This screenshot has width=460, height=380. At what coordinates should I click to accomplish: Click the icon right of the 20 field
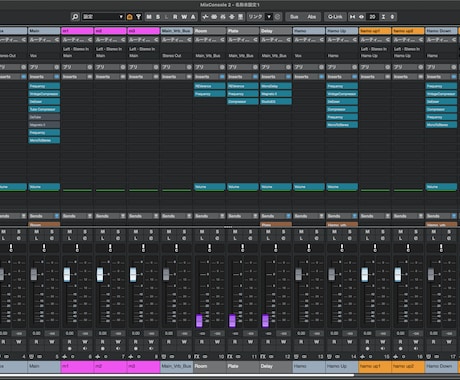click(x=384, y=17)
